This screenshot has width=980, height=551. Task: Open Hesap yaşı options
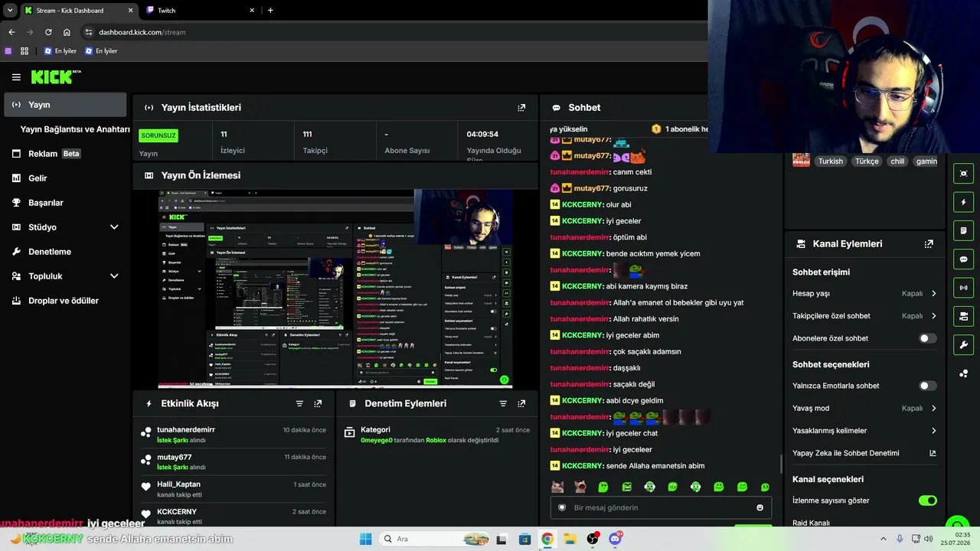pos(864,293)
